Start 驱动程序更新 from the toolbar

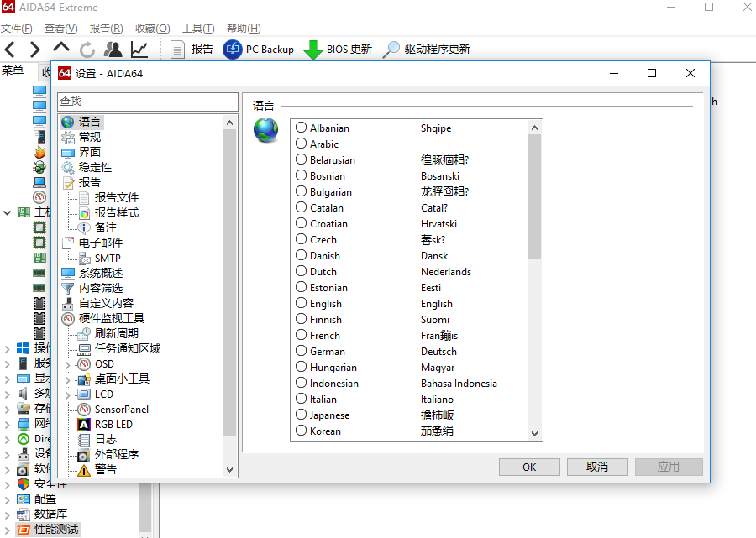pyautogui.click(x=428, y=49)
